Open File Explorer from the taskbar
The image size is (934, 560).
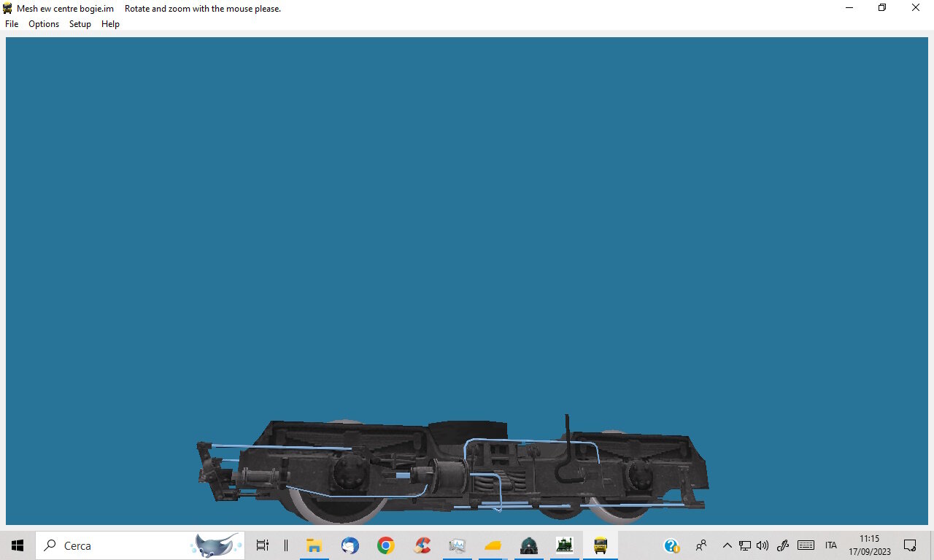click(314, 545)
